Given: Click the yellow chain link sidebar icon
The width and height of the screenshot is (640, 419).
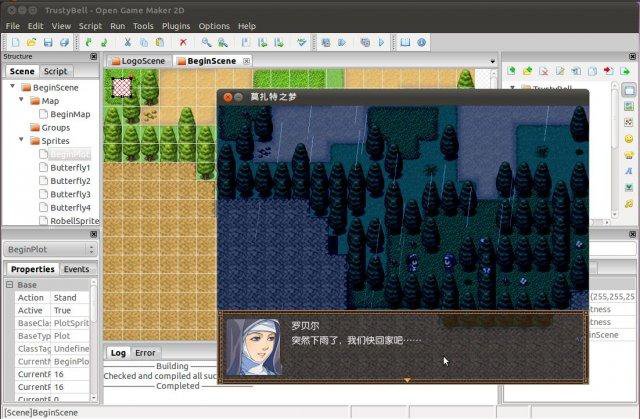Looking at the screenshot, I should click(x=629, y=203).
